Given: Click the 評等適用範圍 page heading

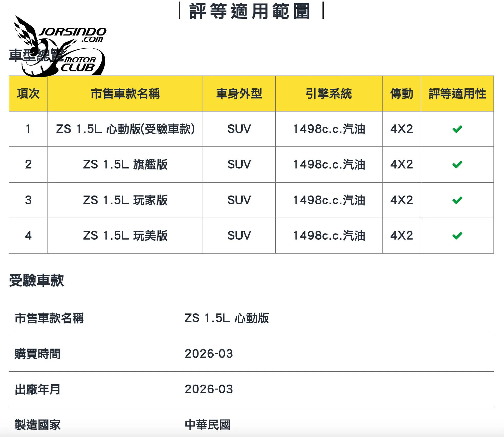Looking at the screenshot, I should 250,11.
